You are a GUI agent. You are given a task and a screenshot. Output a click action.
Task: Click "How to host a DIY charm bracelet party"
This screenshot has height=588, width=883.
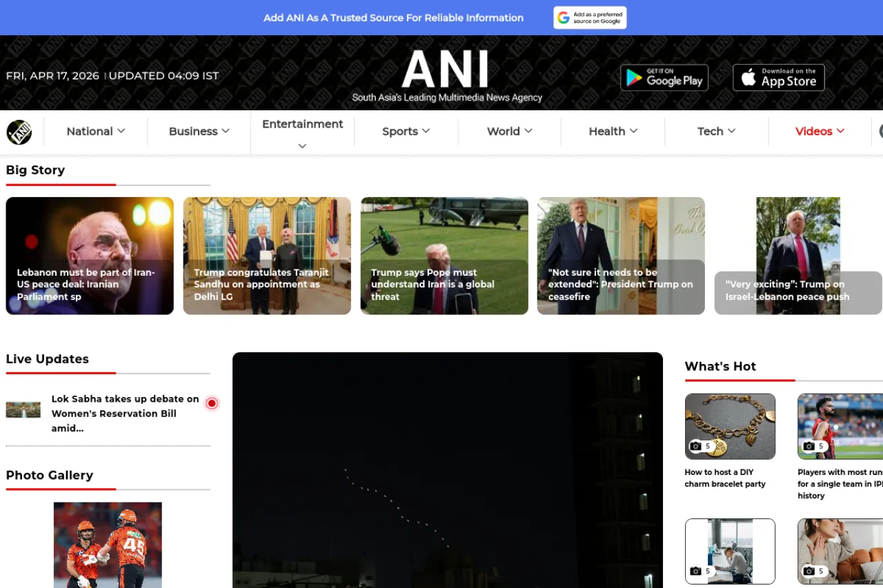click(x=725, y=478)
